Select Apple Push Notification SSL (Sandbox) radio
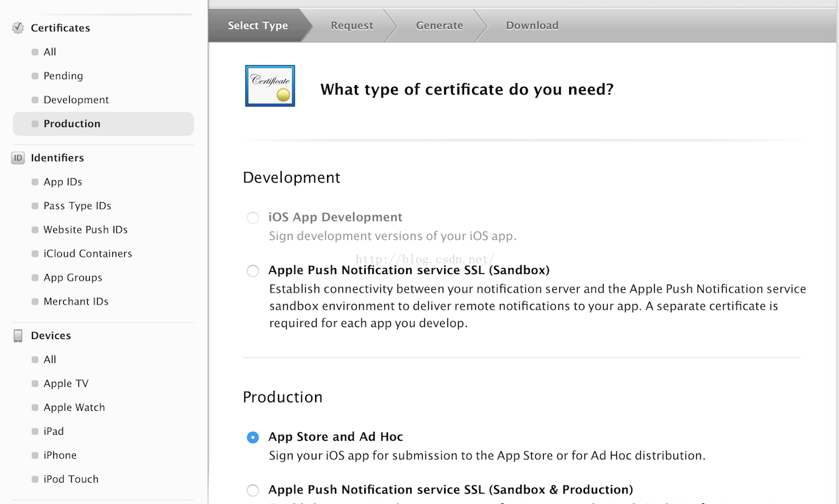839x504 pixels. [253, 271]
